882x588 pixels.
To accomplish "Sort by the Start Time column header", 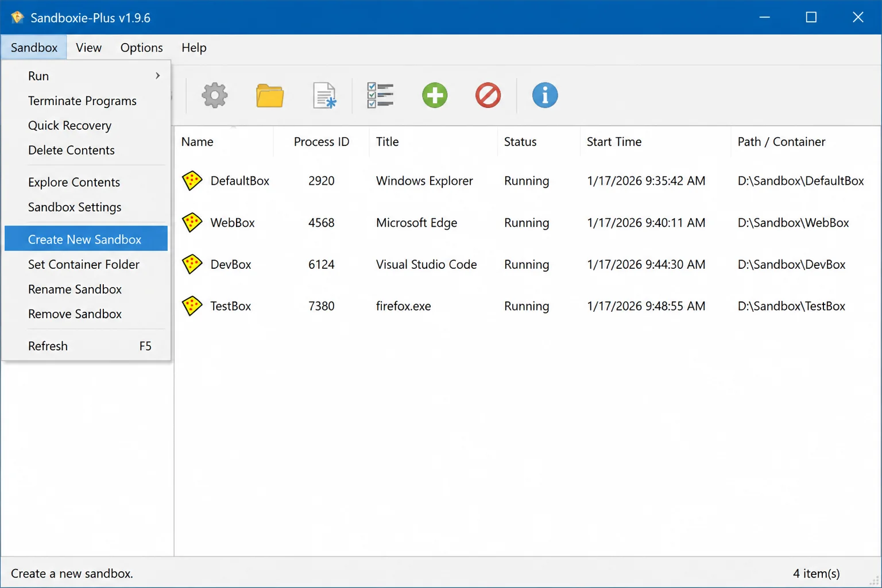I will click(655, 142).
